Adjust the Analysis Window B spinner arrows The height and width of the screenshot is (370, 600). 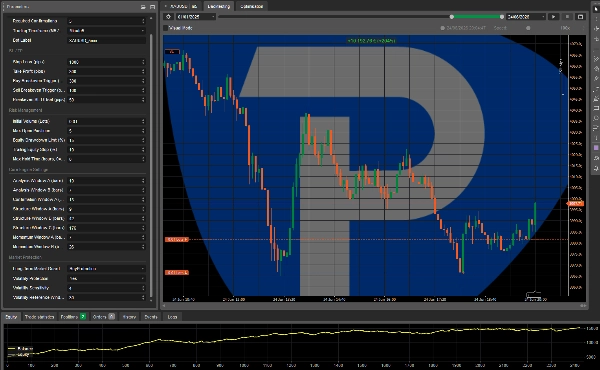point(143,190)
